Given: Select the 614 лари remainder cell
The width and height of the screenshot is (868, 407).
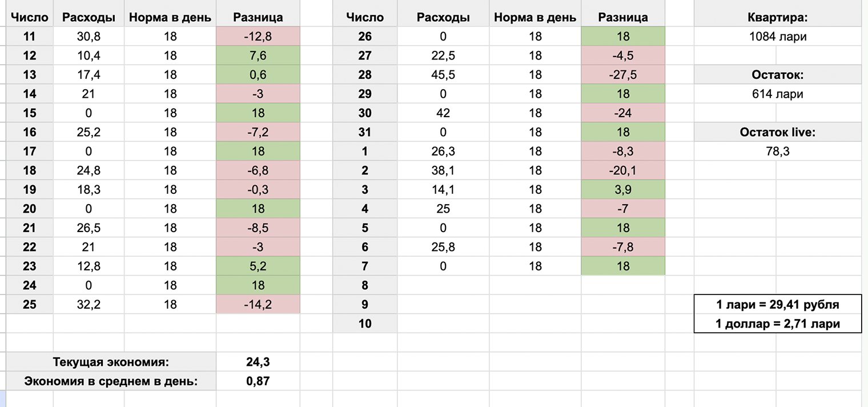Looking at the screenshot, I should pyautogui.click(x=777, y=94).
